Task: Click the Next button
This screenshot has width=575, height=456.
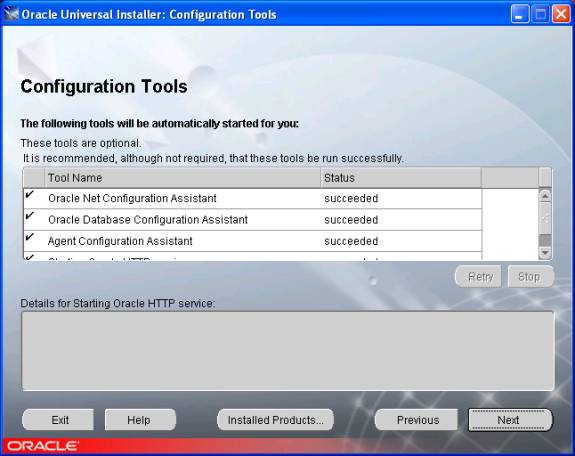Action: (510, 420)
